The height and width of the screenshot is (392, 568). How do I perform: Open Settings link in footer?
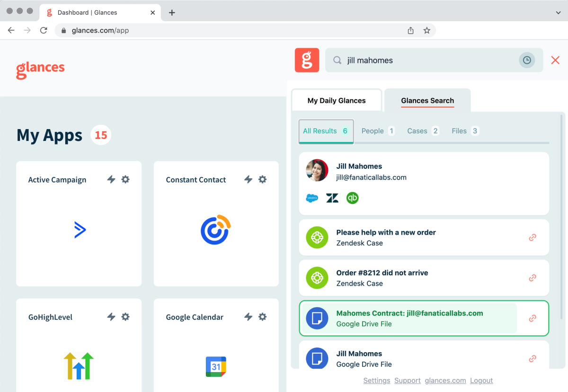click(377, 381)
